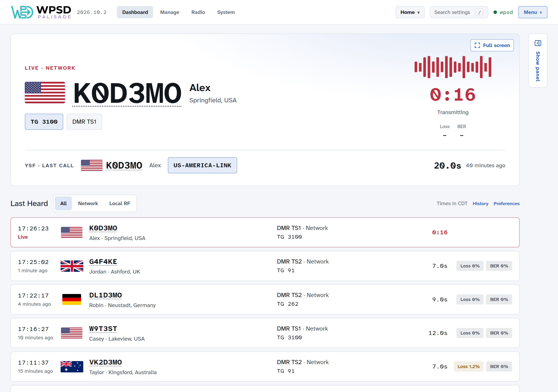This screenshot has width=558, height=392.
Task: Click the Full screen button
Action: click(492, 46)
